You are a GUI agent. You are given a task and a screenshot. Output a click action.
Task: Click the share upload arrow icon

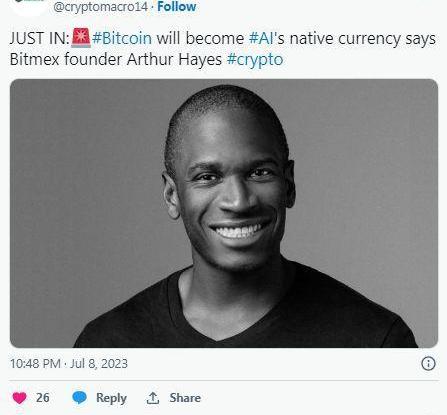tap(153, 398)
